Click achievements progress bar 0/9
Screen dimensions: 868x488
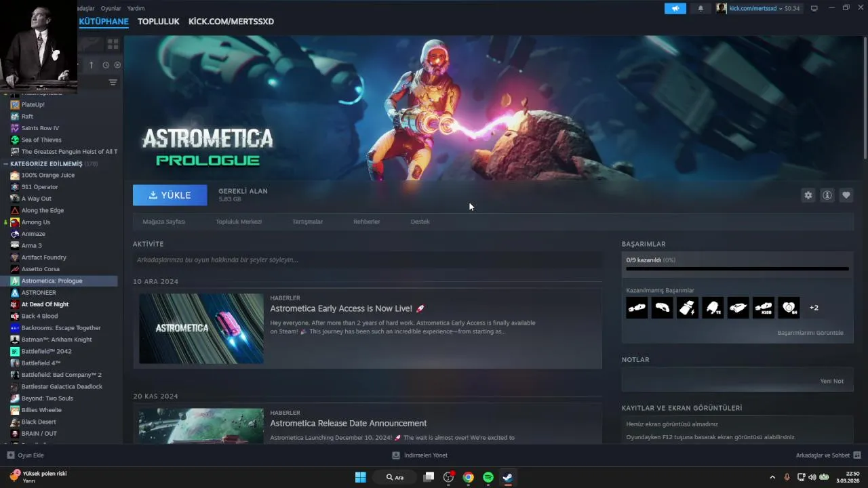point(737,269)
